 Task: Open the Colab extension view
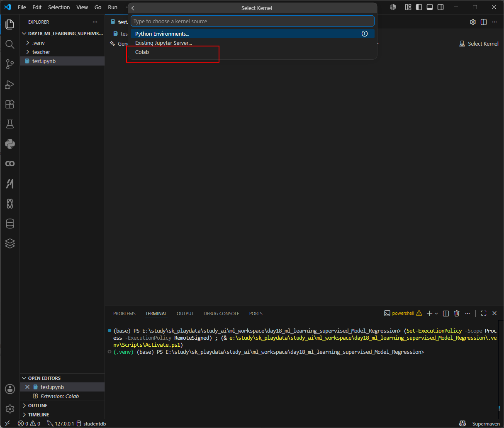(10, 164)
